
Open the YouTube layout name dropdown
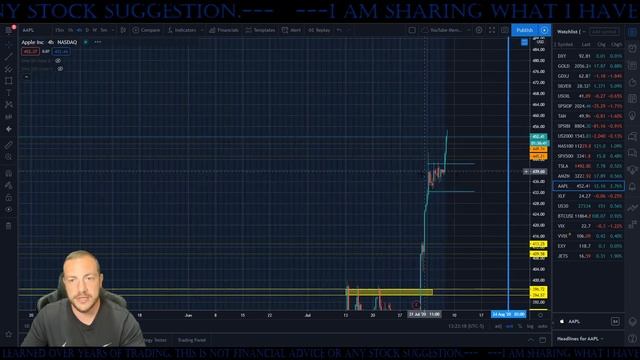pos(469,30)
